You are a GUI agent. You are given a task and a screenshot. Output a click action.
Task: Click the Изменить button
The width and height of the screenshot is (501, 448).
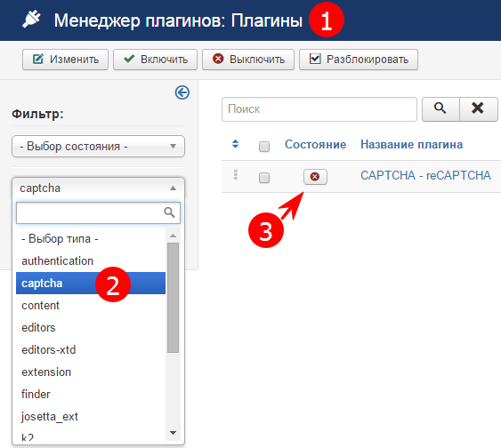coord(66,60)
